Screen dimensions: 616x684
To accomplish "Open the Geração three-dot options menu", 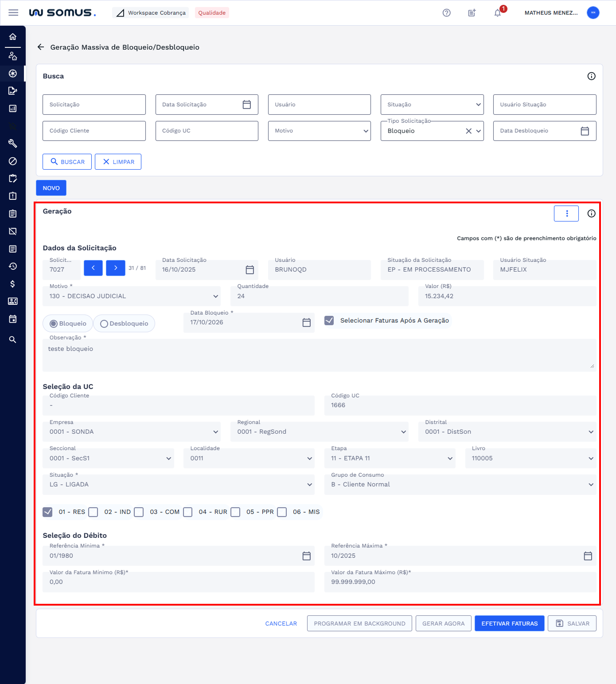I will pos(566,214).
